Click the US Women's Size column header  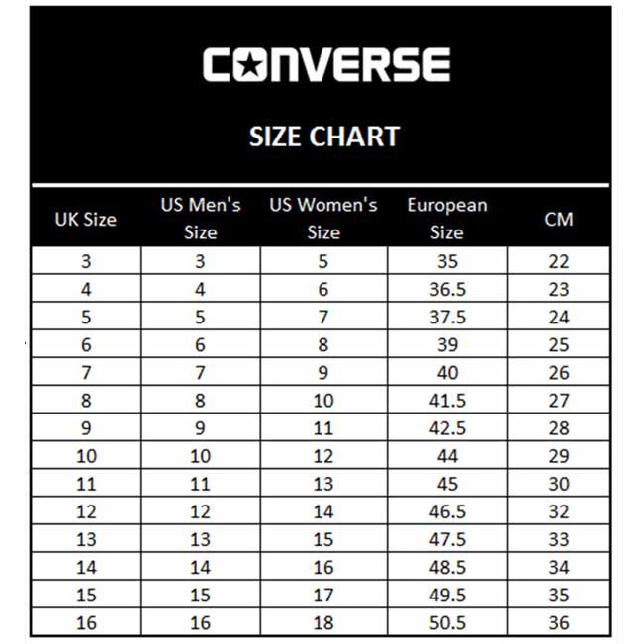(x=323, y=219)
